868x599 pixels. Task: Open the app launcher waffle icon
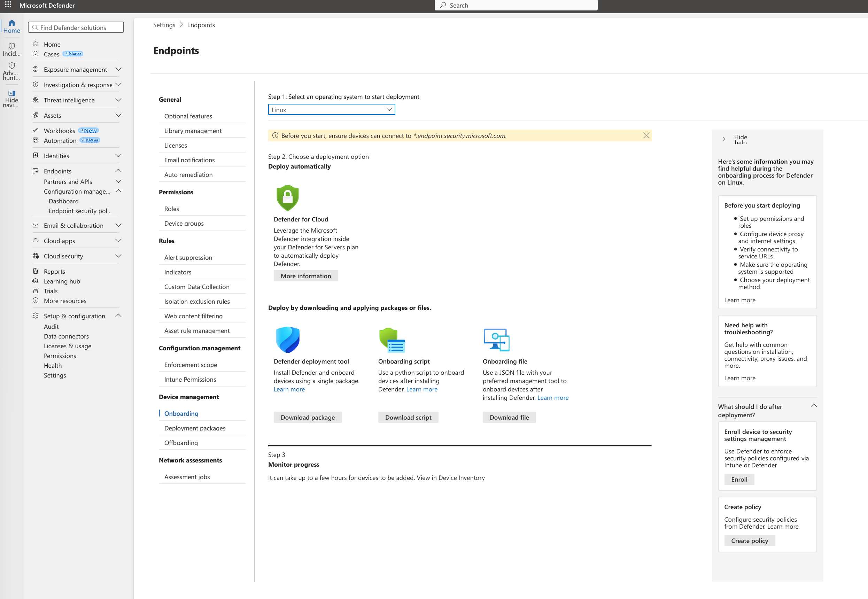pos(8,5)
